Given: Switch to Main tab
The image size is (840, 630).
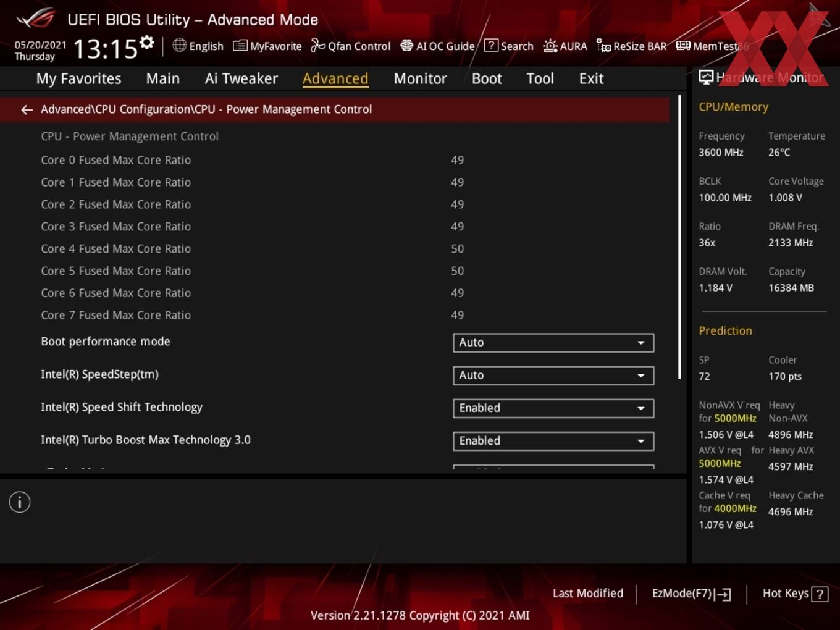Looking at the screenshot, I should pyautogui.click(x=163, y=78).
